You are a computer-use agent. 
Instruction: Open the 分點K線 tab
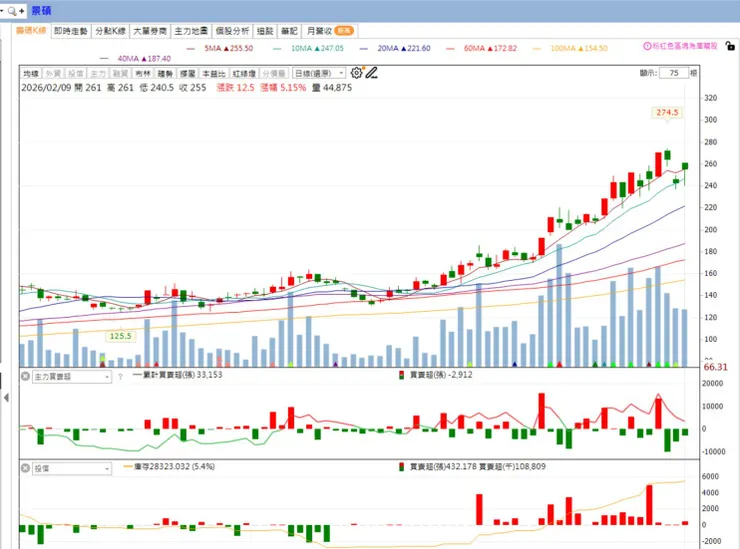point(110,31)
